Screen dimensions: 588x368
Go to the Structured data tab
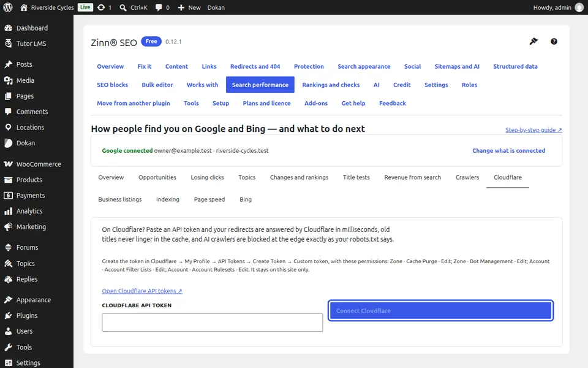click(x=515, y=66)
